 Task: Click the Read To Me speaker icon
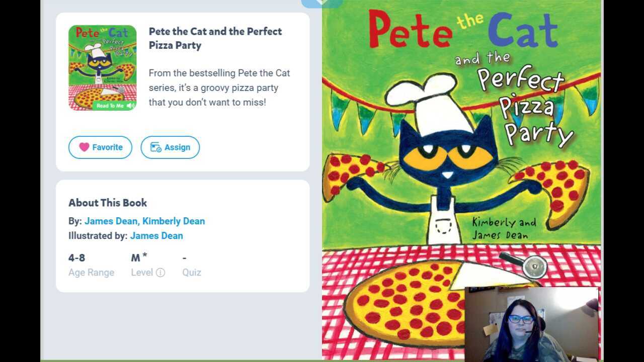click(x=130, y=106)
